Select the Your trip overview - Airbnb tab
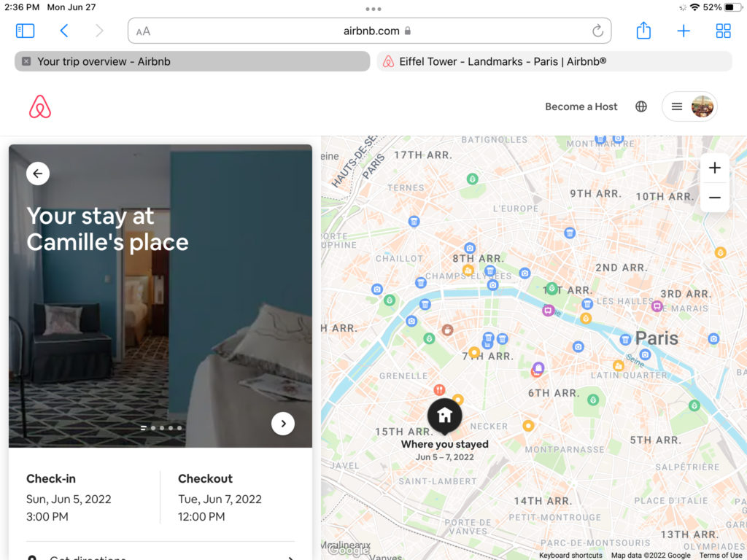 pyautogui.click(x=193, y=61)
